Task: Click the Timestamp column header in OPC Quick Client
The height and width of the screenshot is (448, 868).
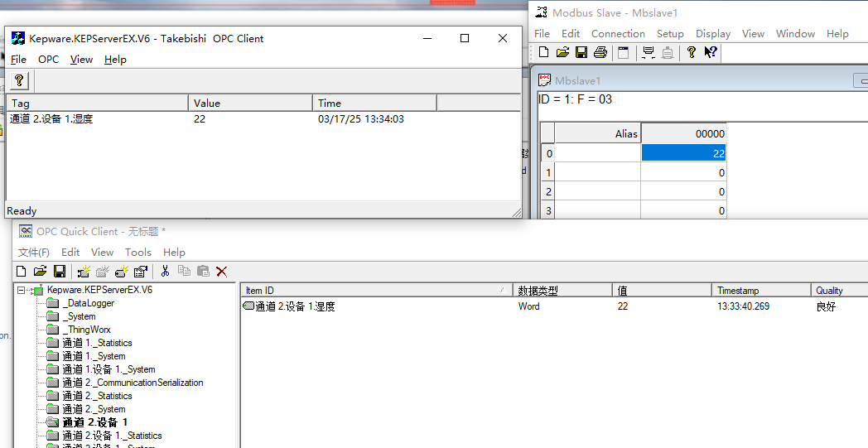Action: (761, 290)
